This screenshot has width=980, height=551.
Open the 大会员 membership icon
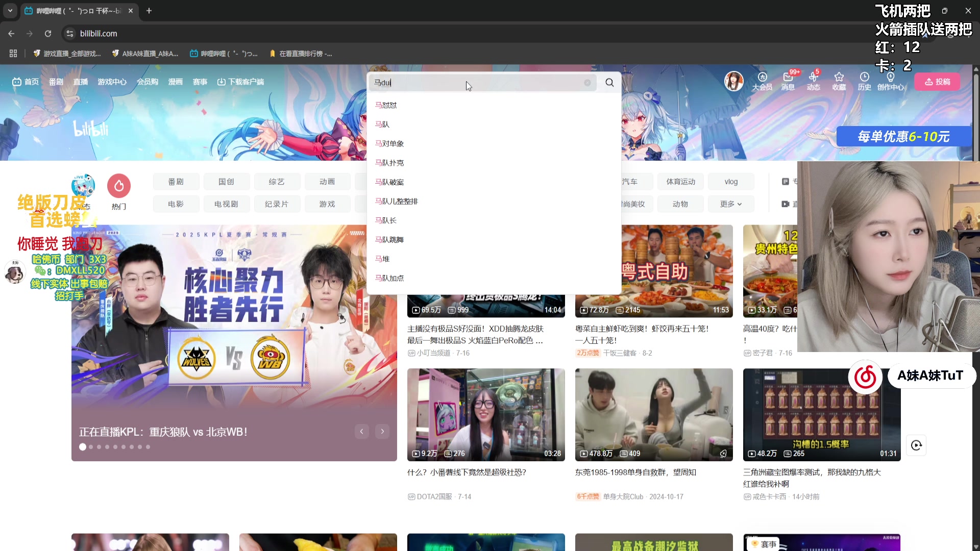pyautogui.click(x=762, y=81)
